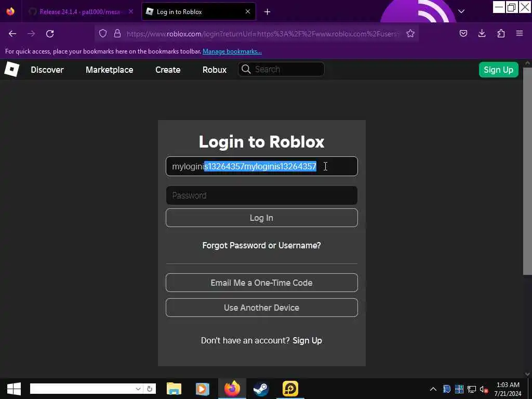
Task: Close the Release 24.1.4 GitHub tab
Action: [x=130, y=11]
